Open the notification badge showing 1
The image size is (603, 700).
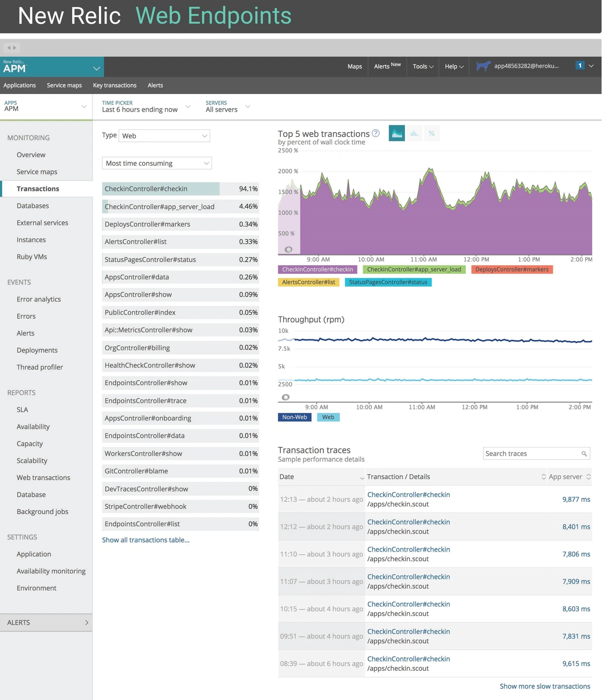coord(580,65)
